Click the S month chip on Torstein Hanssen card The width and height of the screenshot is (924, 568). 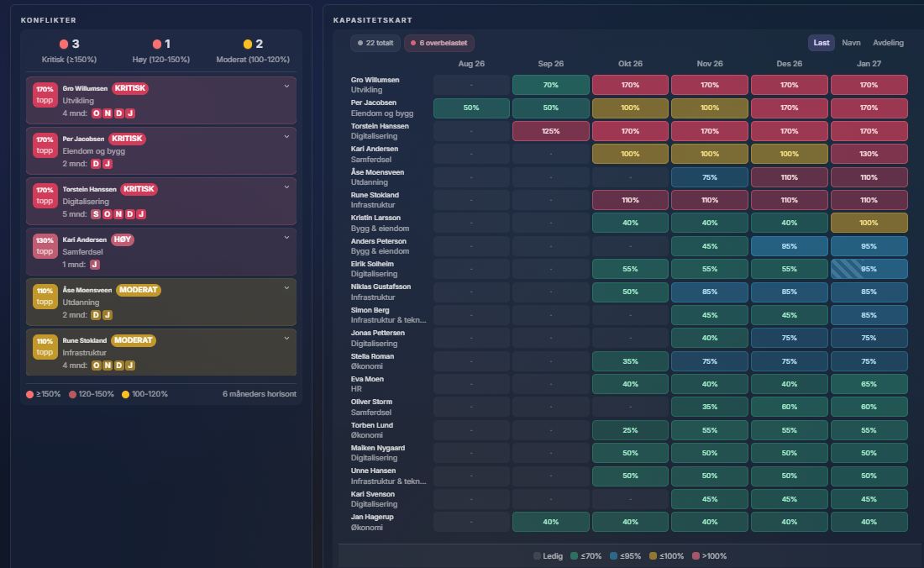96,214
